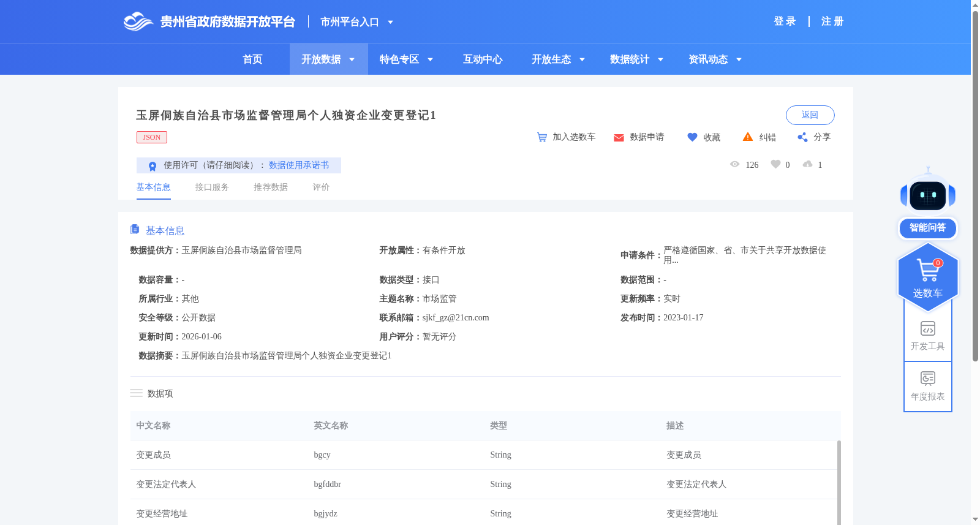Click the share icon beside 分享
980x525 pixels.
click(x=802, y=137)
